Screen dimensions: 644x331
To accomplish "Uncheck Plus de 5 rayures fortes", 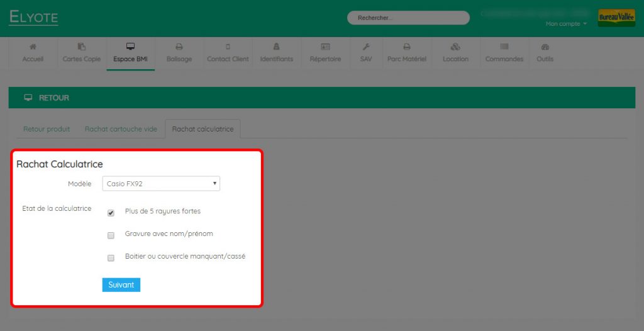I will point(111,213).
